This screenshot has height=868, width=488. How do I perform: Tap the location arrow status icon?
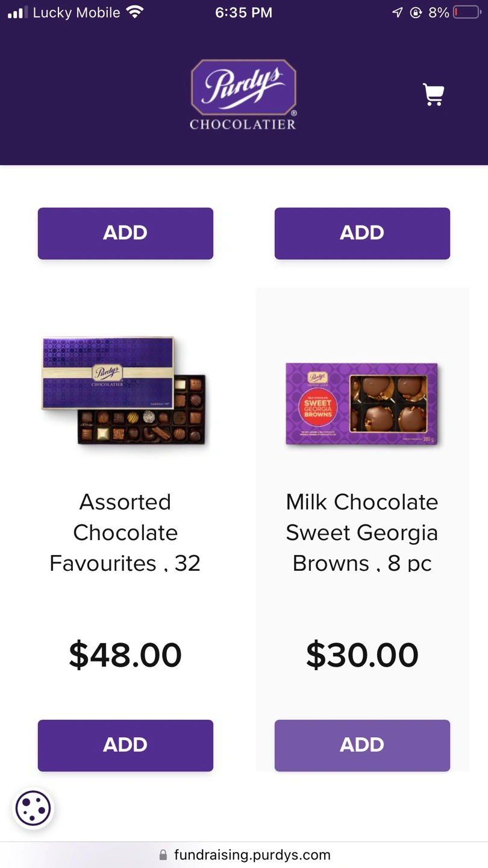click(397, 12)
